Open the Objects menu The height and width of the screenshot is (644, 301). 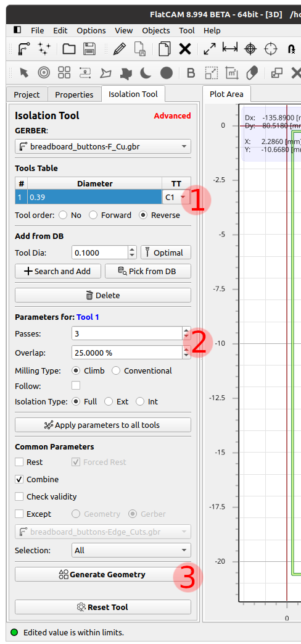156,30
